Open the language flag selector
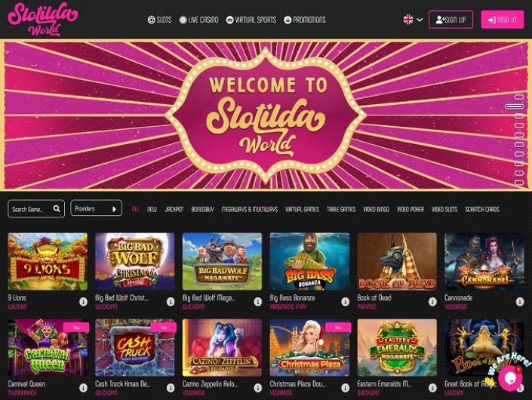Image resolution: width=532 pixels, height=400 pixels. pos(413,20)
